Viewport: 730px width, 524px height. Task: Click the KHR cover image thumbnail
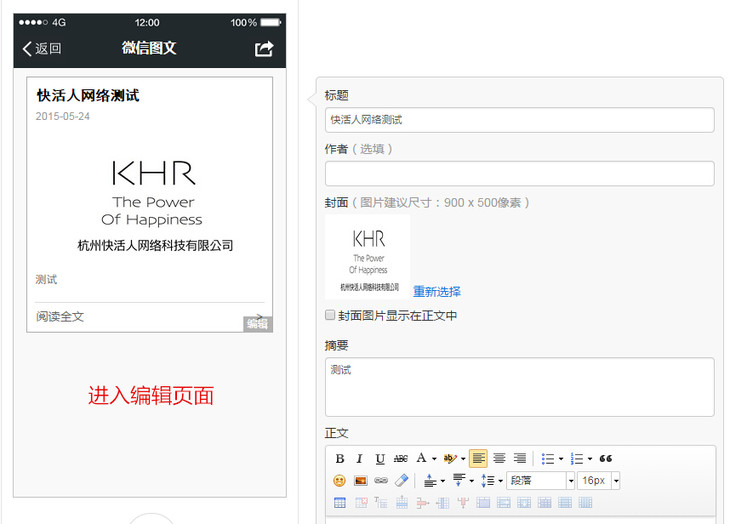point(368,257)
